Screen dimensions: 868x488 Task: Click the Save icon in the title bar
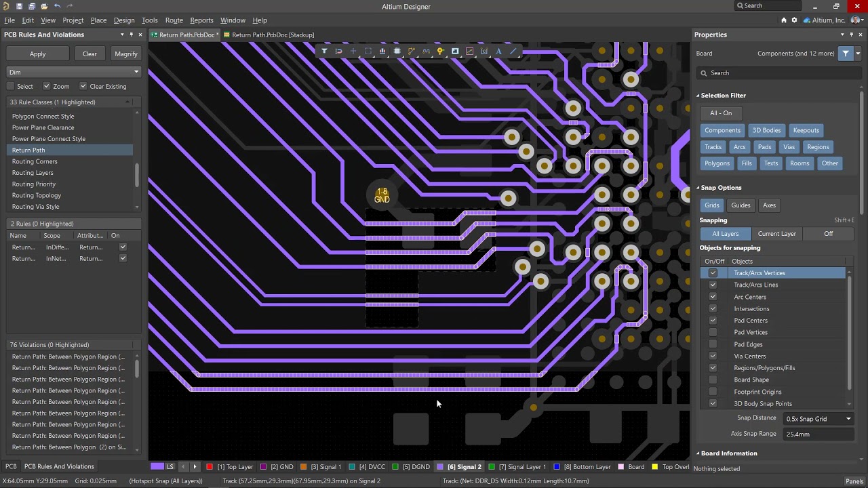[19, 6]
